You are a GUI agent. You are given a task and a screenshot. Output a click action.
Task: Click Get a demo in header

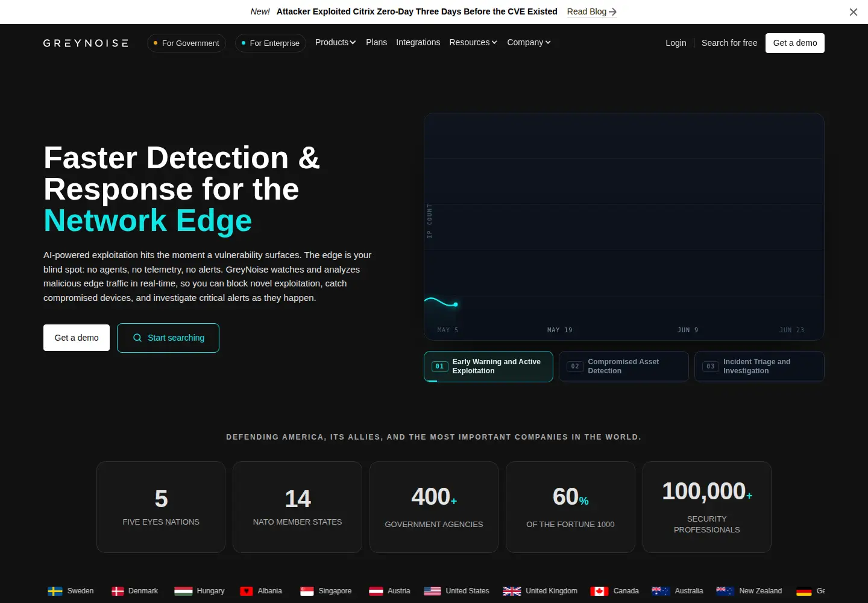[x=795, y=43]
